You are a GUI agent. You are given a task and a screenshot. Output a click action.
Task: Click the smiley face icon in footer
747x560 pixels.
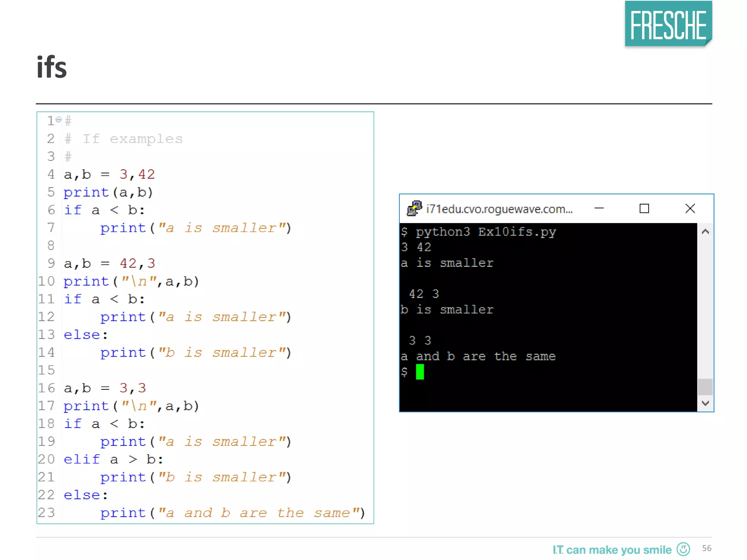coord(683,549)
